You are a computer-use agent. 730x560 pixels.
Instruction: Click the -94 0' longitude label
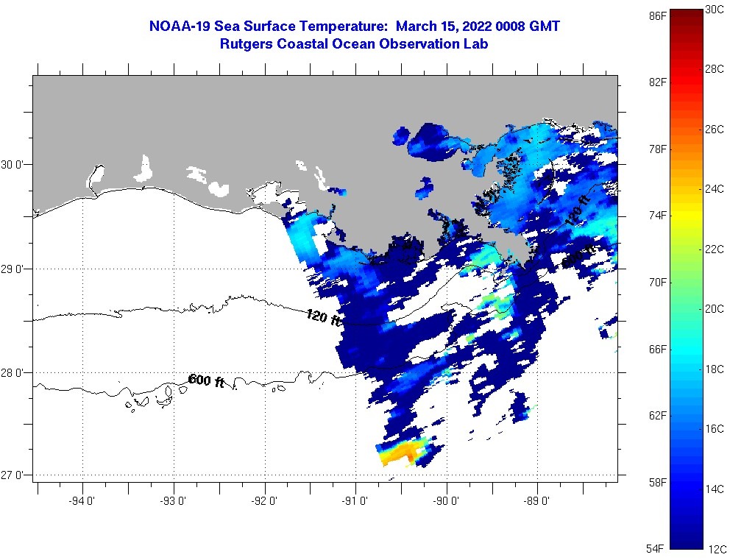(x=82, y=501)
